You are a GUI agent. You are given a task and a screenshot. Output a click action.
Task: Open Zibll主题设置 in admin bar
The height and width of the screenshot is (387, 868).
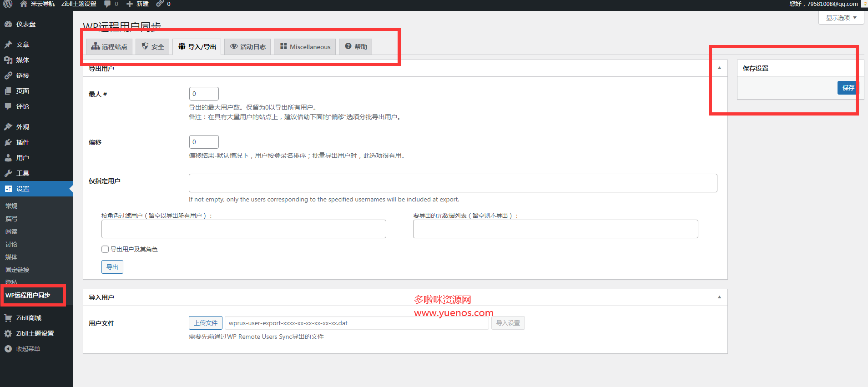79,4
